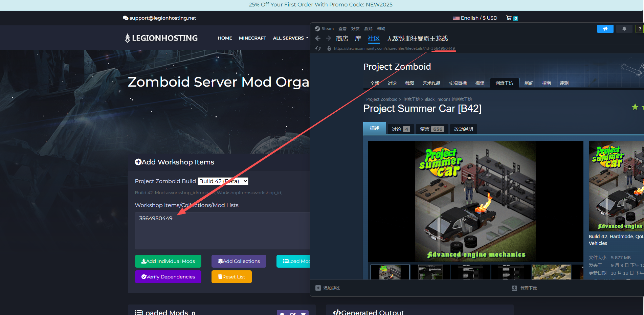Click the Steam forward navigation arrow

(x=328, y=39)
